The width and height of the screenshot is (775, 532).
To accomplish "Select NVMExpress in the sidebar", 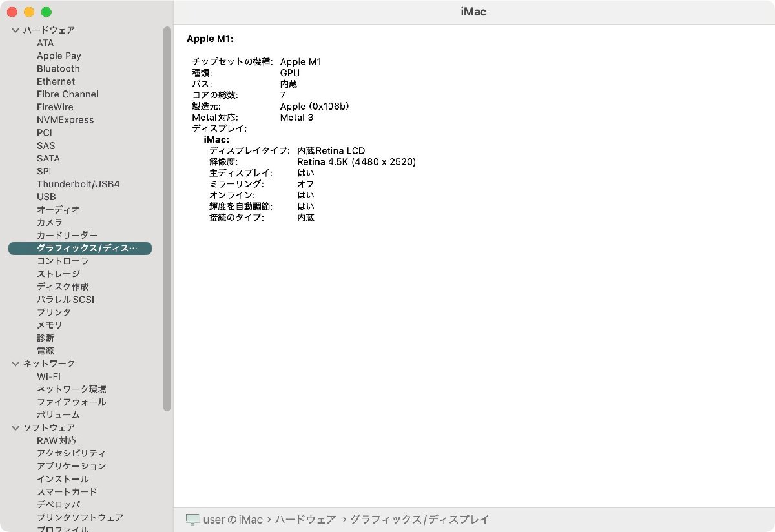I will (65, 120).
